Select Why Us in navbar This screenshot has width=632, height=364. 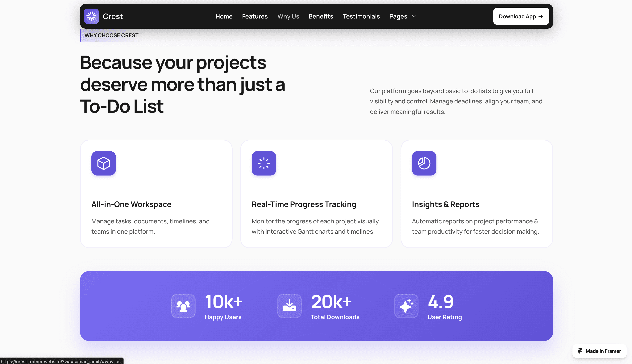(x=288, y=16)
